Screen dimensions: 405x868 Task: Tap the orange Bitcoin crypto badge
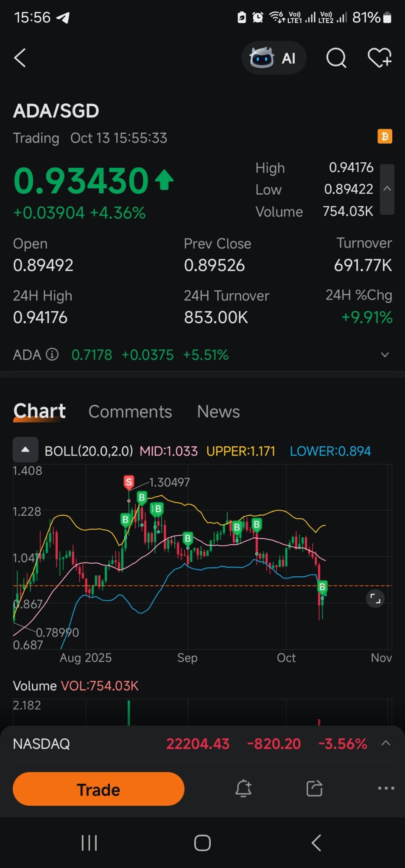click(x=385, y=136)
